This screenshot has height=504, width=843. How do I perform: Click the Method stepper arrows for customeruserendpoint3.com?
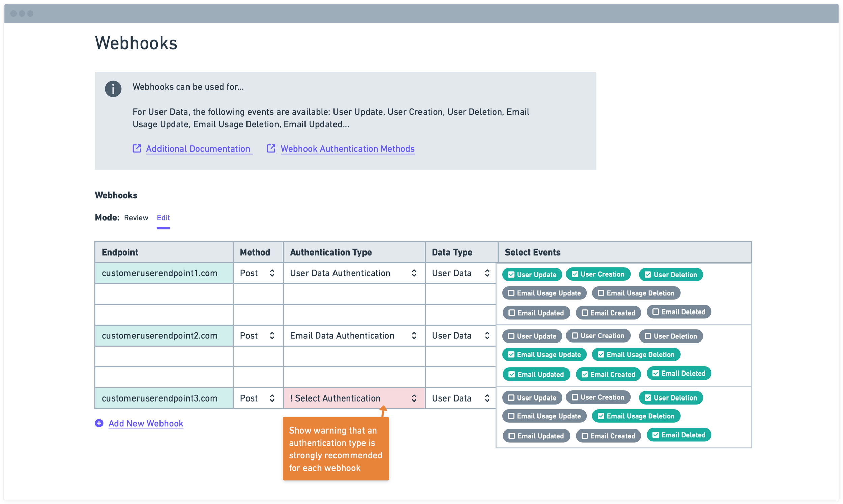click(272, 398)
